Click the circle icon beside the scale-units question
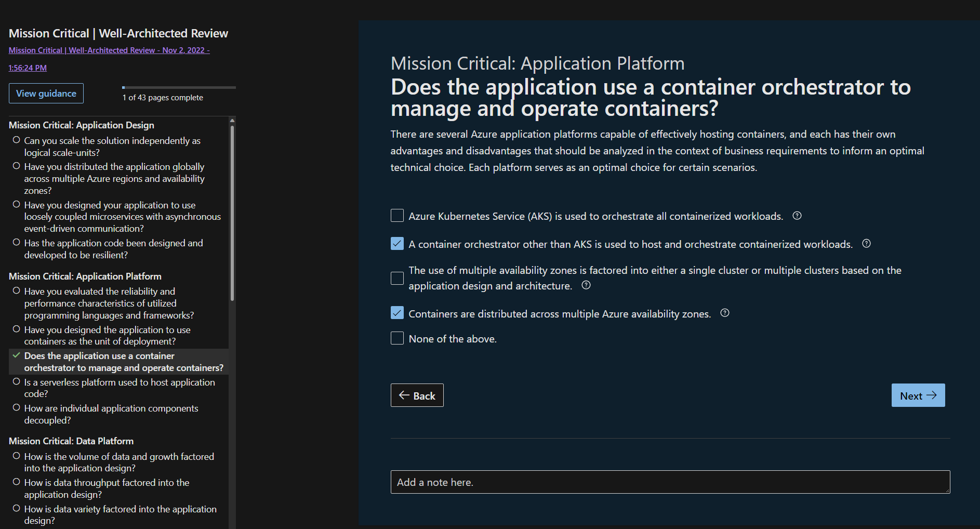980x529 pixels. pyautogui.click(x=17, y=140)
